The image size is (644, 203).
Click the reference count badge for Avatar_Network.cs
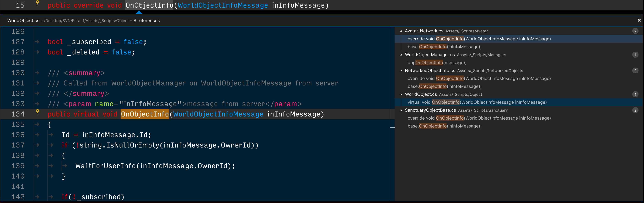click(x=635, y=31)
